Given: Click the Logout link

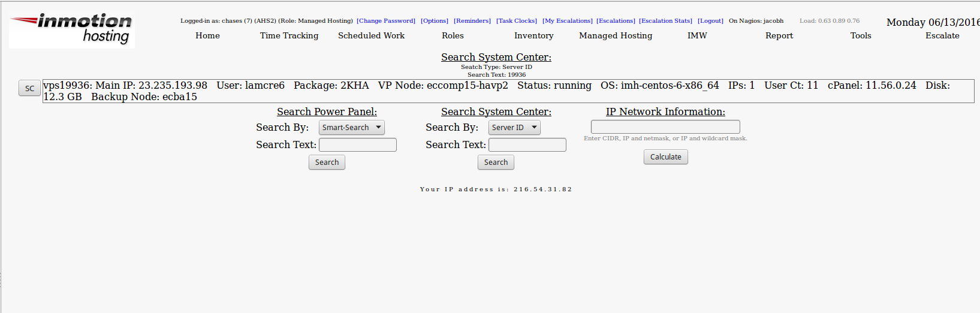Looking at the screenshot, I should pyautogui.click(x=710, y=21).
